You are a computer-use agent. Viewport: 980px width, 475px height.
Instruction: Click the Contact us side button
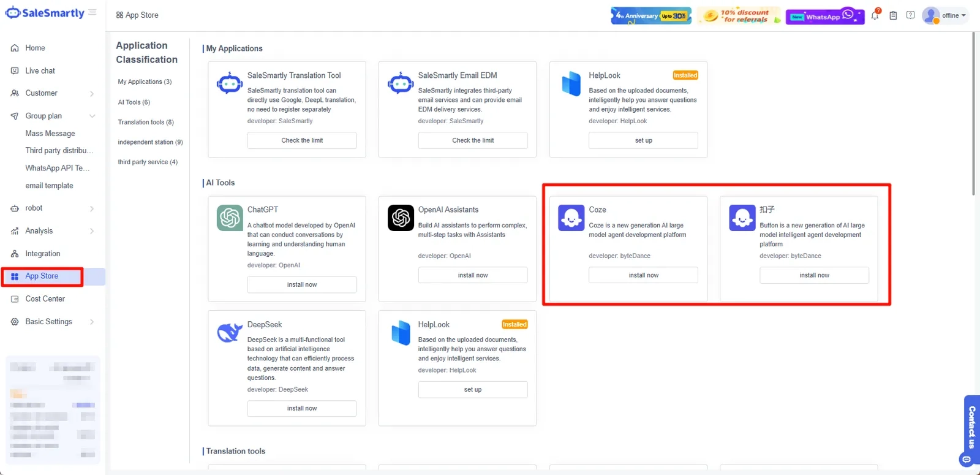pyautogui.click(x=972, y=427)
